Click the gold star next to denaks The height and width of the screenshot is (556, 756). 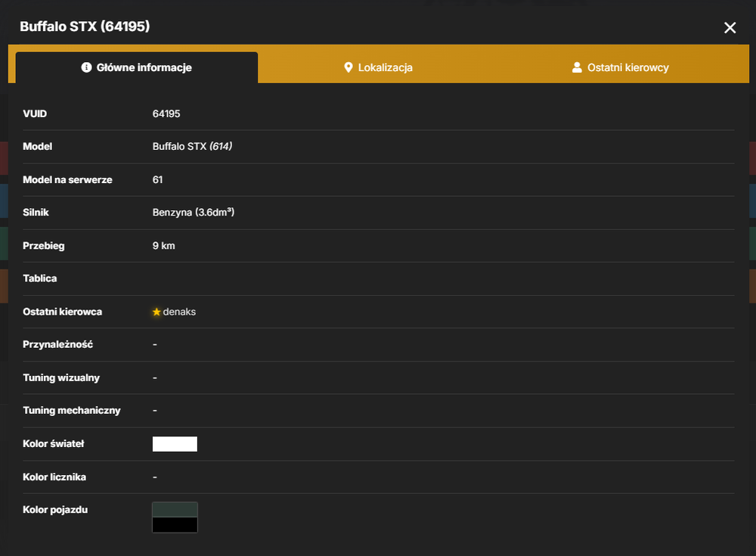tap(156, 312)
